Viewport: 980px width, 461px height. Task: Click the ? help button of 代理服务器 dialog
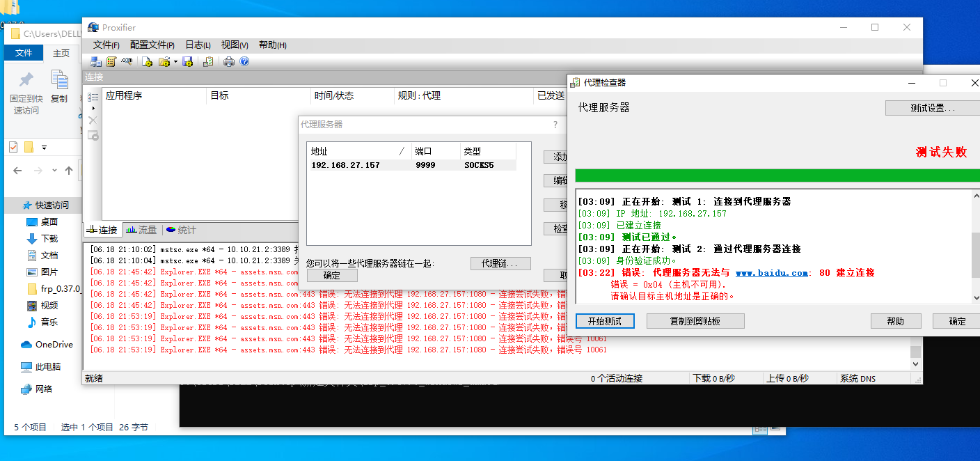point(555,125)
